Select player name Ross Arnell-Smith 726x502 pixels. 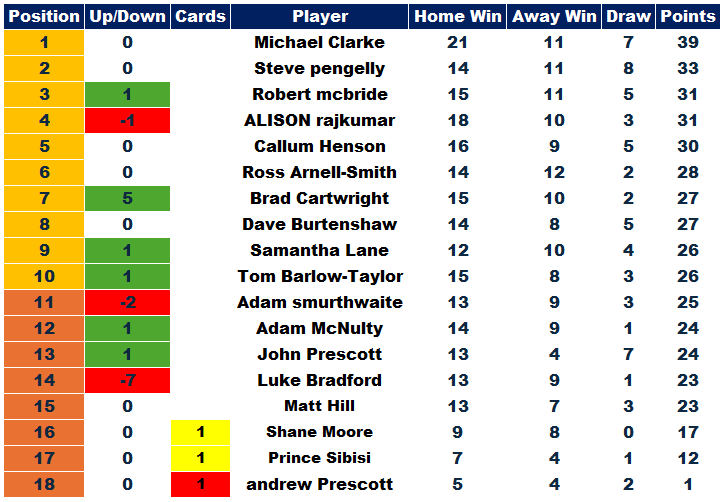tap(319, 172)
